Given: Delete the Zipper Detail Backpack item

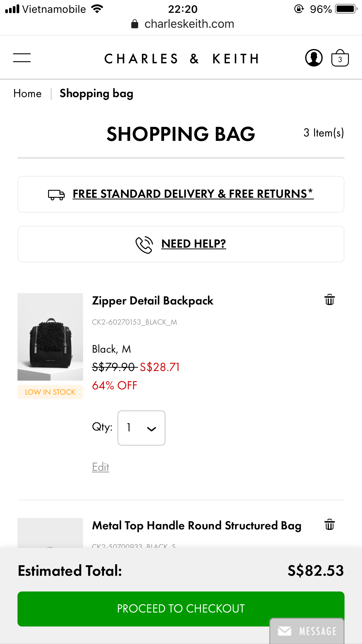Looking at the screenshot, I should pyautogui.click(x=330, y=300).
